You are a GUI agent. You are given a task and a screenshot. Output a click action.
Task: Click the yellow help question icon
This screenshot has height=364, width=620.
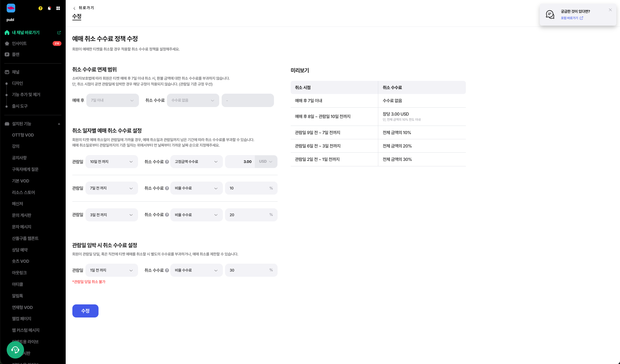click(x=40, y=8)
